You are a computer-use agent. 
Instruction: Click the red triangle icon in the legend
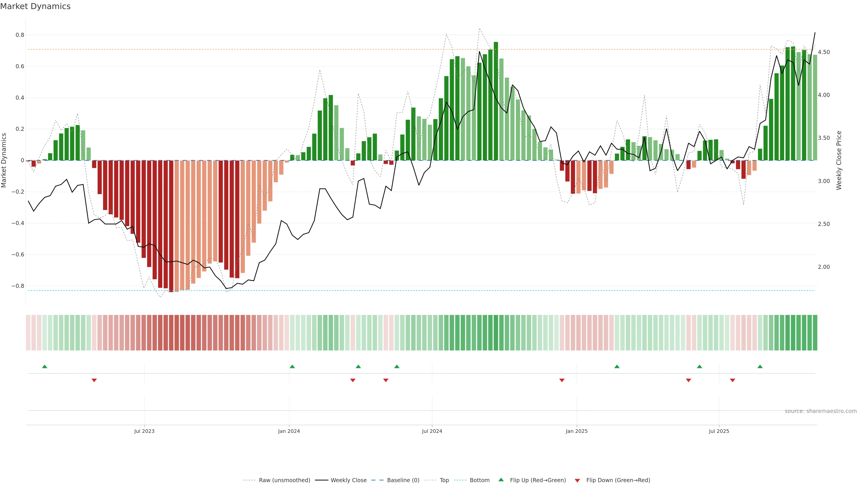click(577, 481)
